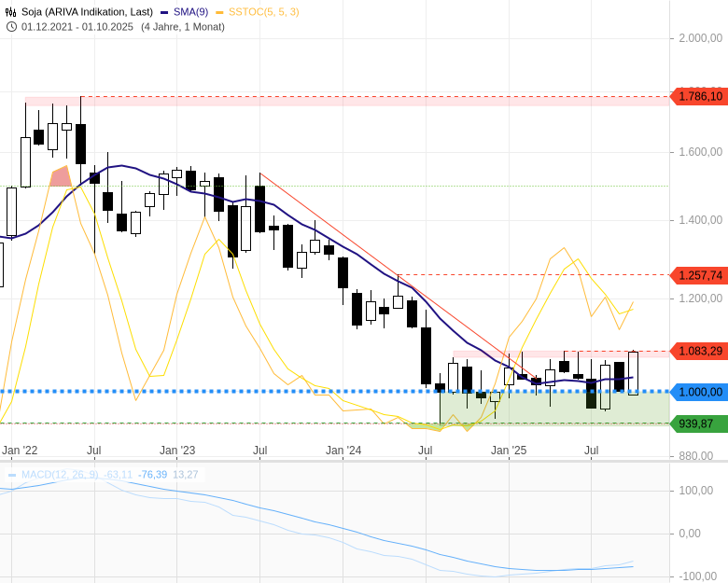Click the blue 1.000,00 price tag

click(700, 392)
